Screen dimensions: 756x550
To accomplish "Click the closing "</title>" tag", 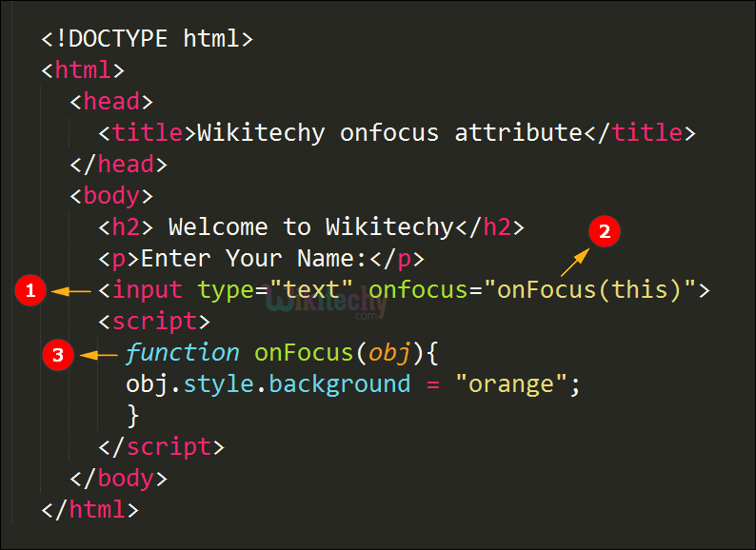I will [640, 132].
